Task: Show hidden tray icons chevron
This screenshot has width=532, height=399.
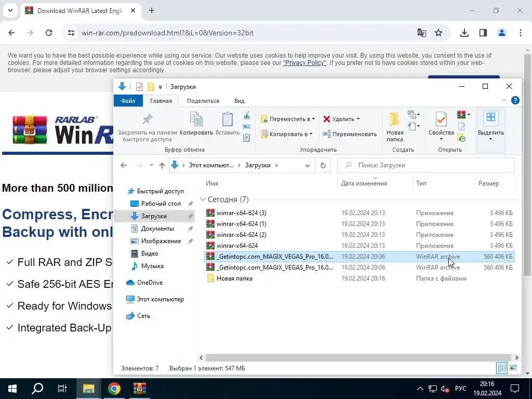Action: (x=420, y=389)
